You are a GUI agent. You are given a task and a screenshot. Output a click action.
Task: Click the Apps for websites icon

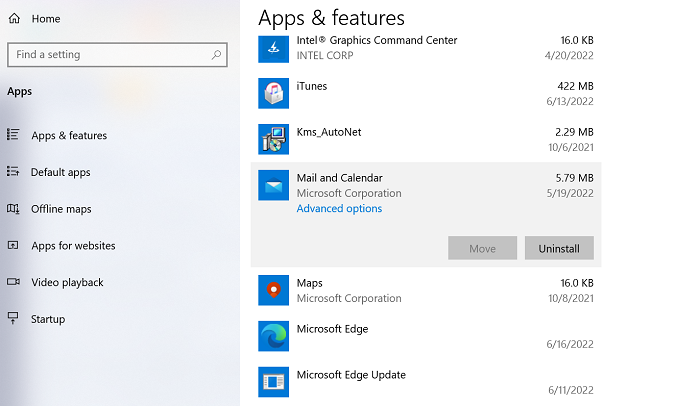coord(13,245)
